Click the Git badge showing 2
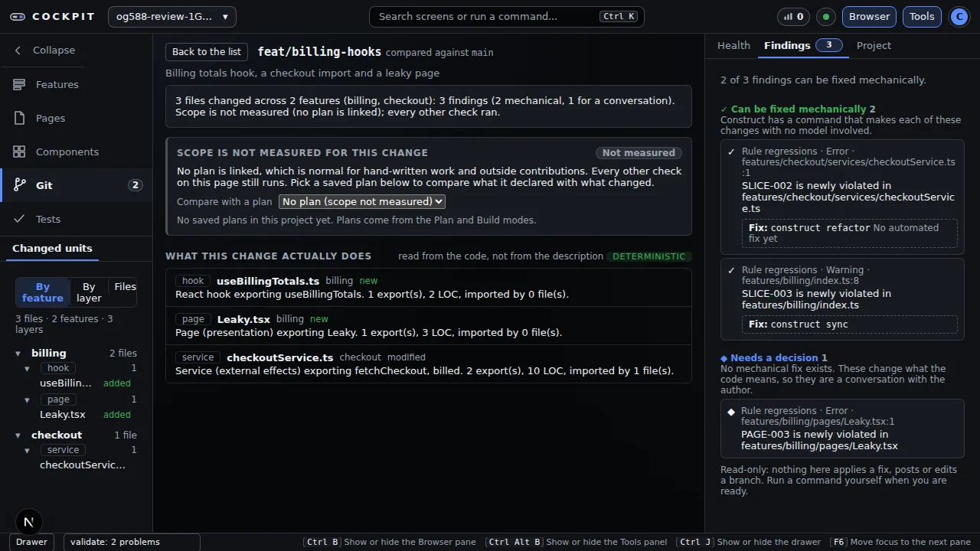 tap(136, 185)
